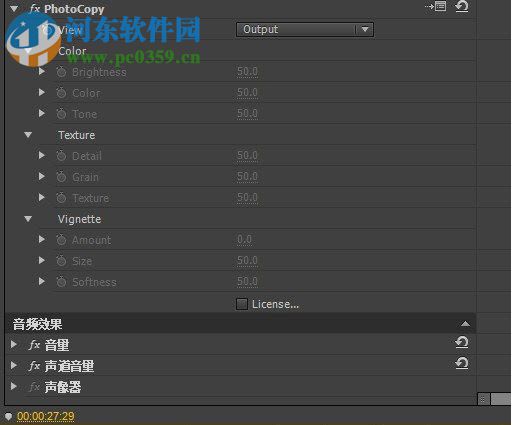Image resolution: width=516 pixels, height=425 pixels.
Task: Click the Grain value 50.0
Action: click(x=247, y=177)
